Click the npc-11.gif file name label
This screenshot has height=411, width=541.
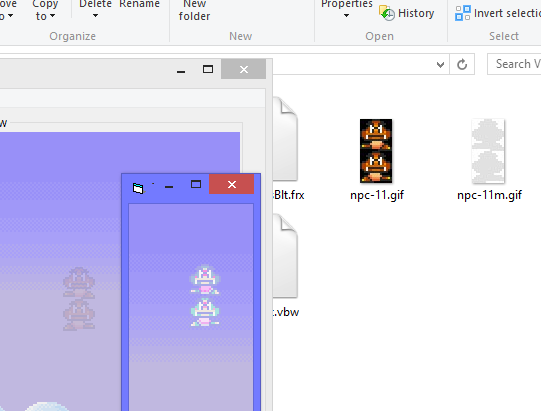click(x=377, y=195)
